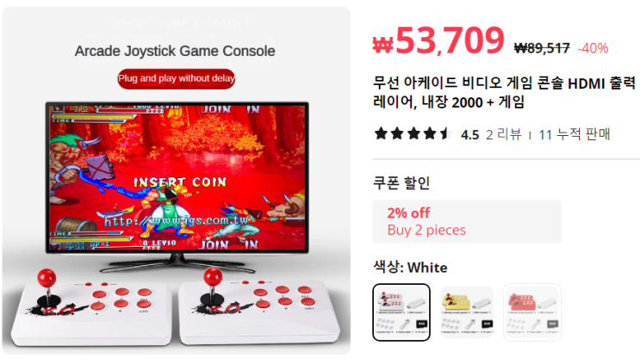Click the TV screen in product image
Screen dimensions: 640x364
(x=177, y=177)
